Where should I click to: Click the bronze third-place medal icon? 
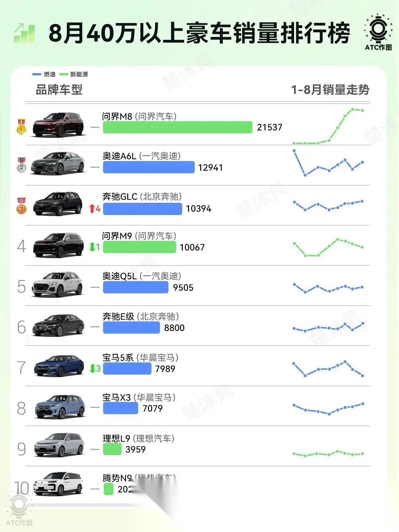pos(21,206)
